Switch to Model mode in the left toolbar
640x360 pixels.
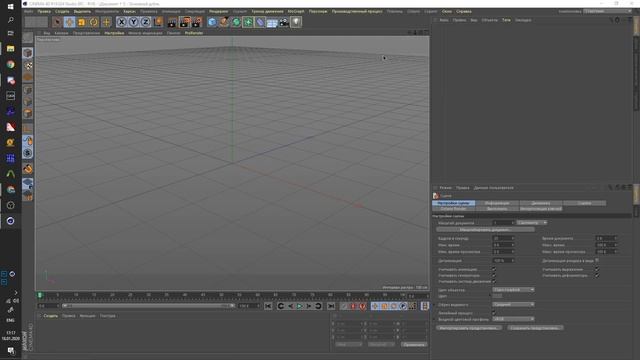click(x=28, y=53)
